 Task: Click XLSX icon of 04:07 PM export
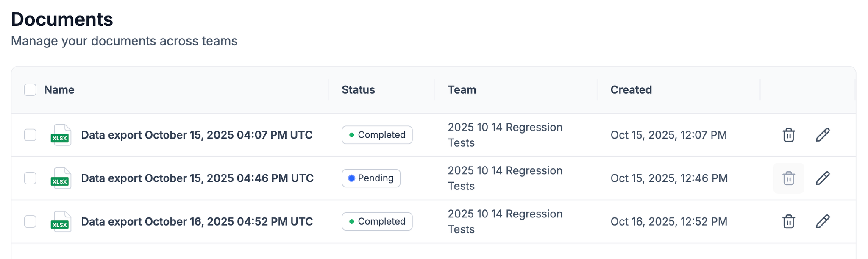pyautogui.click(x=61, y=135)
